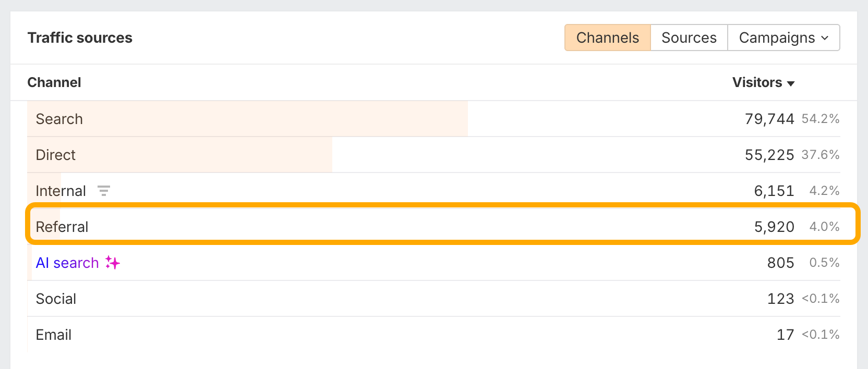
Task: Switch to the Channels tab
Action: tap(608, 38)
